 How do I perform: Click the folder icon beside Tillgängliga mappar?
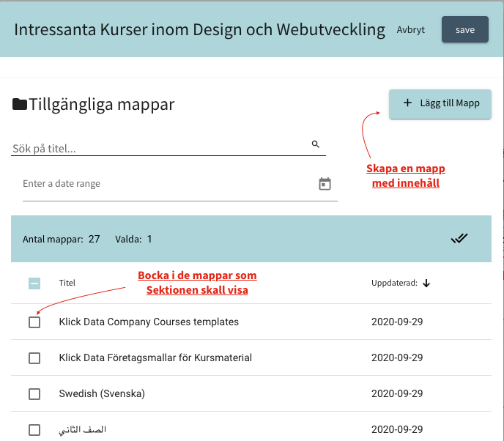[20, 104]
